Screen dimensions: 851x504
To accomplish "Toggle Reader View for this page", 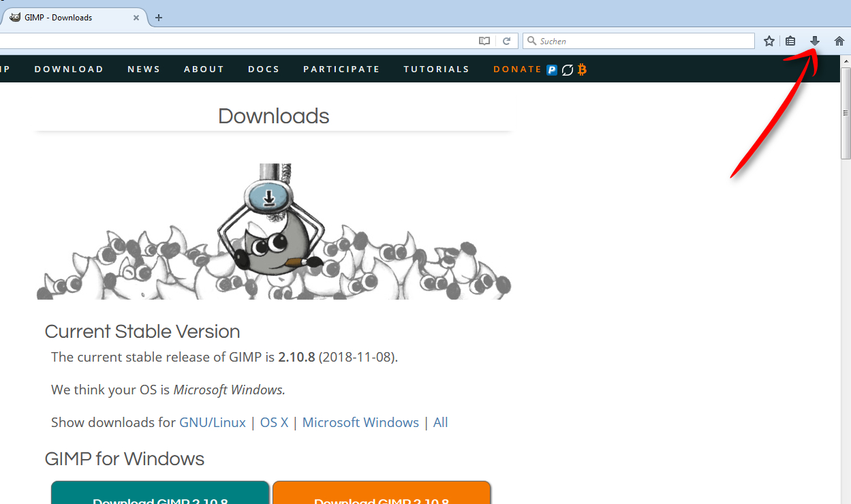I will tap(484, 41).
